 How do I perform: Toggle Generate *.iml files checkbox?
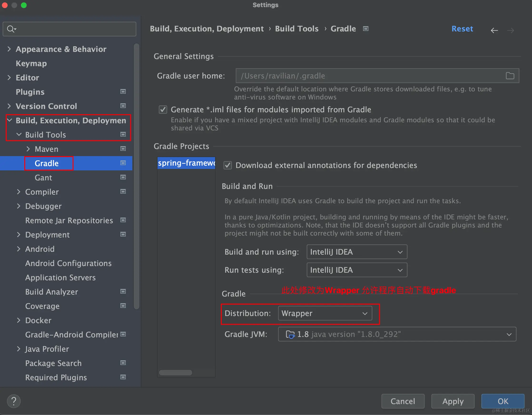[163, 110]
